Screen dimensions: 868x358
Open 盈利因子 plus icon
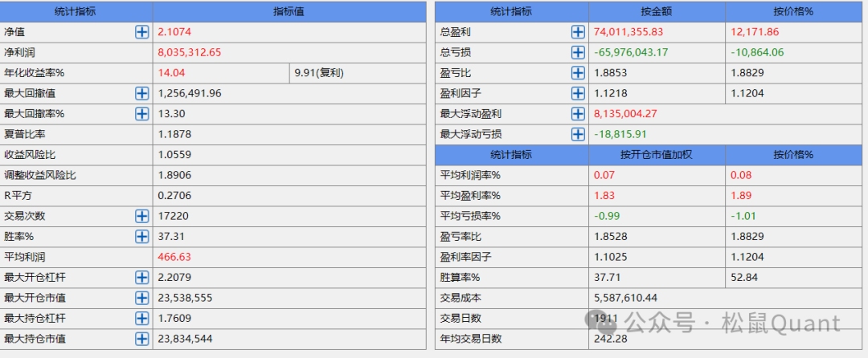pos(577,93)
